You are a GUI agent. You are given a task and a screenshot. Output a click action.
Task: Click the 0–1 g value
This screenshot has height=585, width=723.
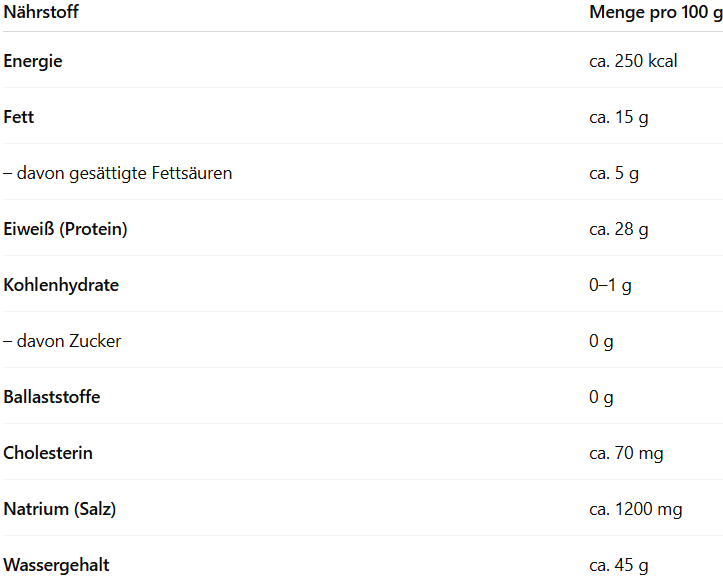(610, 286)
